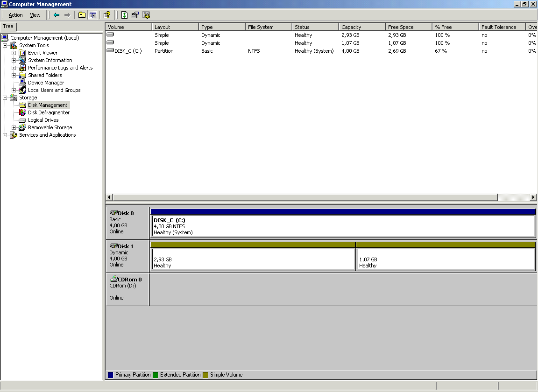Toggle the Show/Hide Console Tree button
The height and width of the screenshot is (392, 538).
[92, 15]
